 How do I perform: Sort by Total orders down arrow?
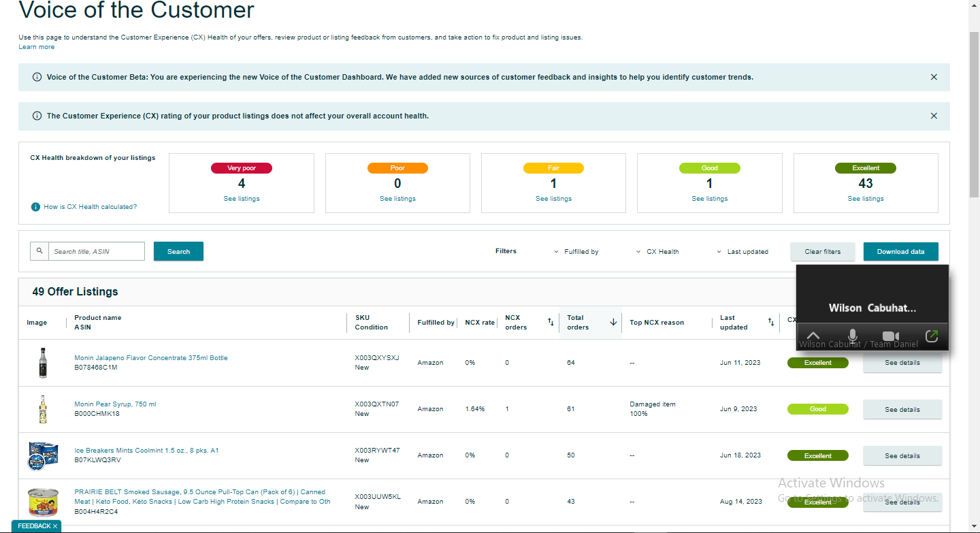(613, 322)
